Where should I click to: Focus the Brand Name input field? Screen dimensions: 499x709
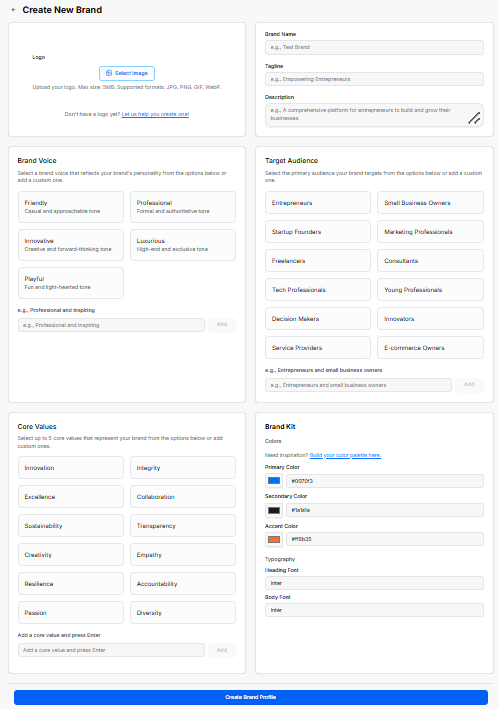point(374,47)
